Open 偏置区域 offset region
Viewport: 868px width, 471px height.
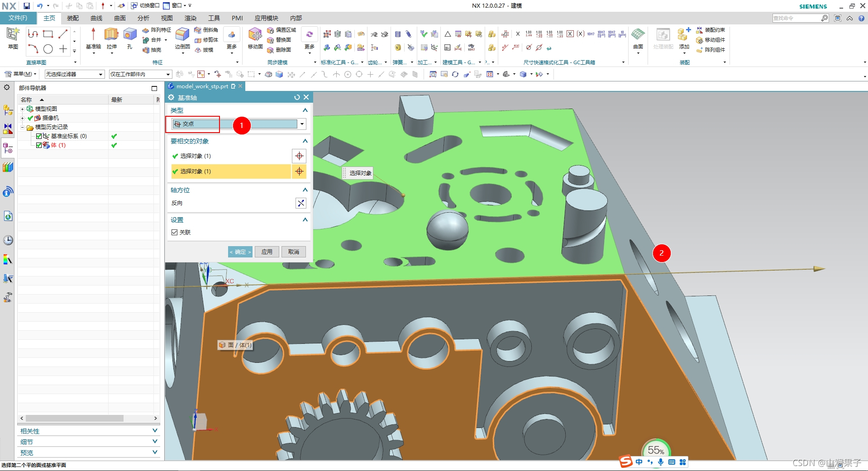(x=281, y=30)
